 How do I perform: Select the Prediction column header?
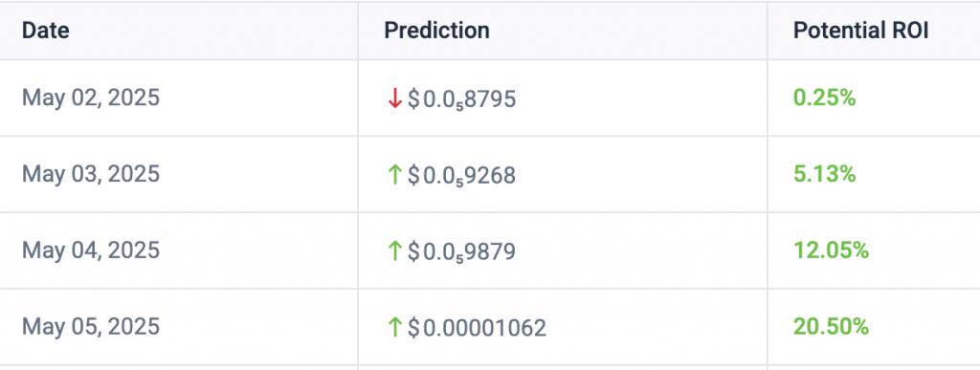tap(436, 31)
